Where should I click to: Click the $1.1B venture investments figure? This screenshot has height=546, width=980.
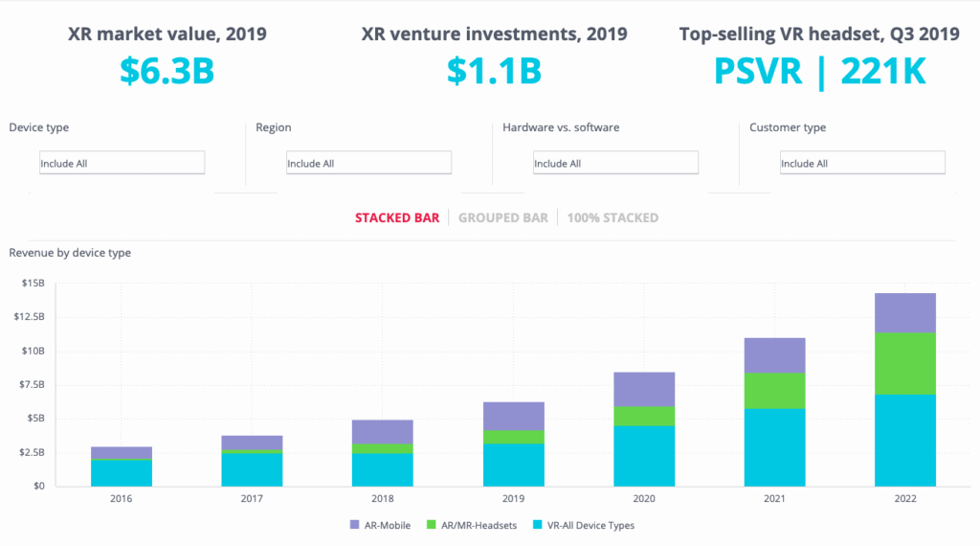[x=494, y=71]
